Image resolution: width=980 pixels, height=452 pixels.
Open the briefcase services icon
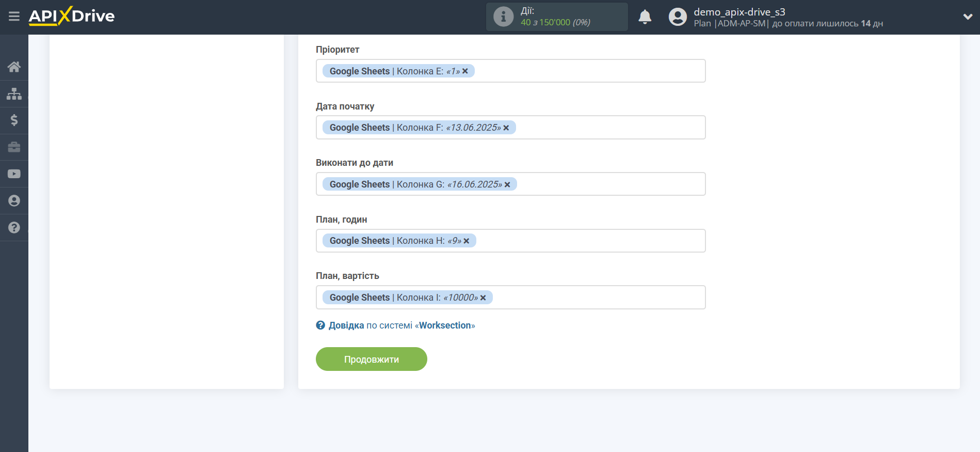14,147
